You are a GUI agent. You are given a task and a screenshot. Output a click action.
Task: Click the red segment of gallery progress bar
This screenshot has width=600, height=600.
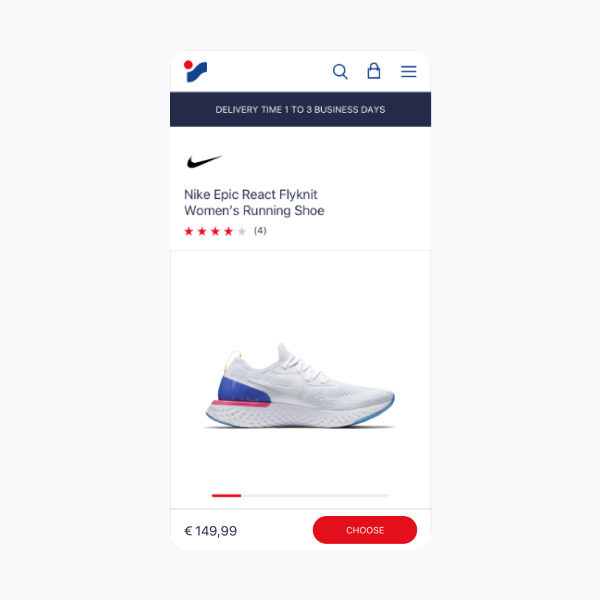226,496
